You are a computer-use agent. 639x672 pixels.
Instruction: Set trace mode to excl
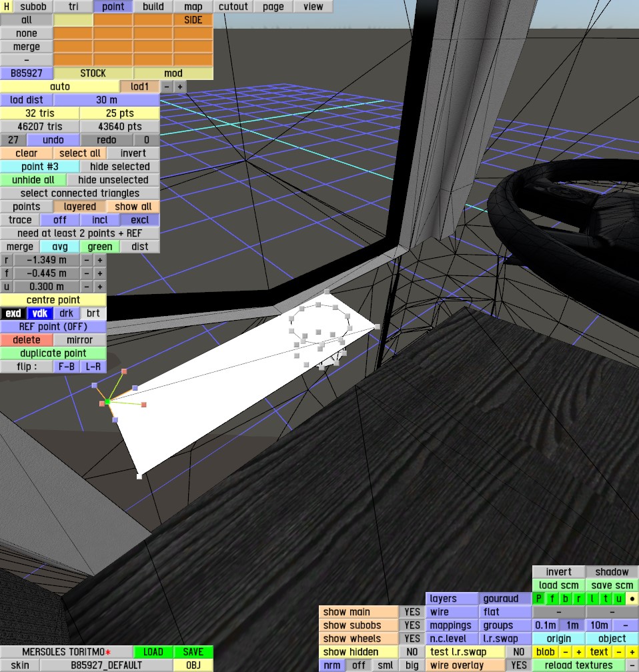click(140, 220)
